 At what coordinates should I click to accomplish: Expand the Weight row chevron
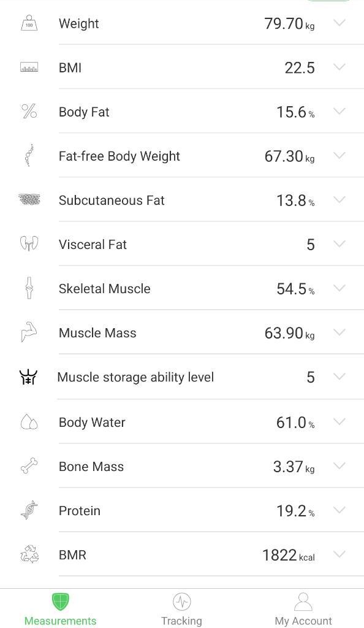click(x=339, y=23)
